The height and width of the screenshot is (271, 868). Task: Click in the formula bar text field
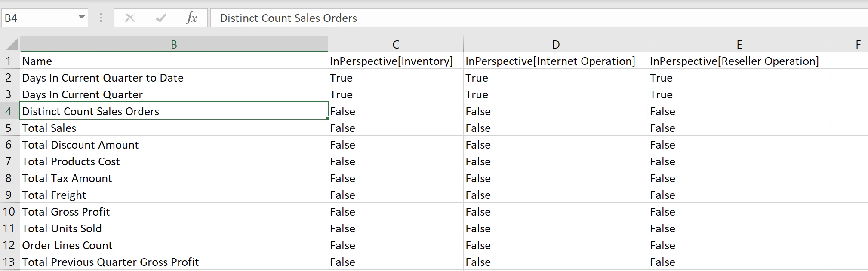pos(539,18)
